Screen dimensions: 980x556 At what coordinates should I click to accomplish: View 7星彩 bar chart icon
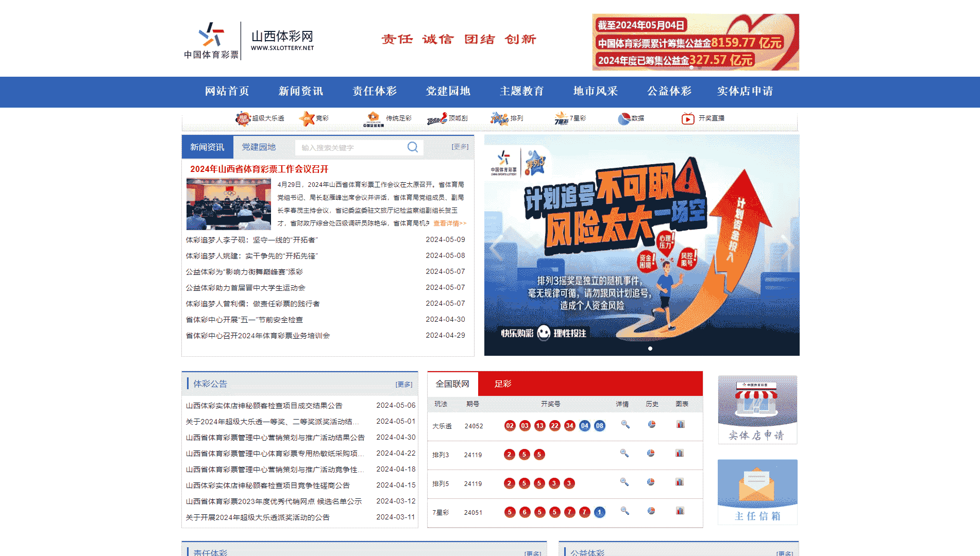680,511
